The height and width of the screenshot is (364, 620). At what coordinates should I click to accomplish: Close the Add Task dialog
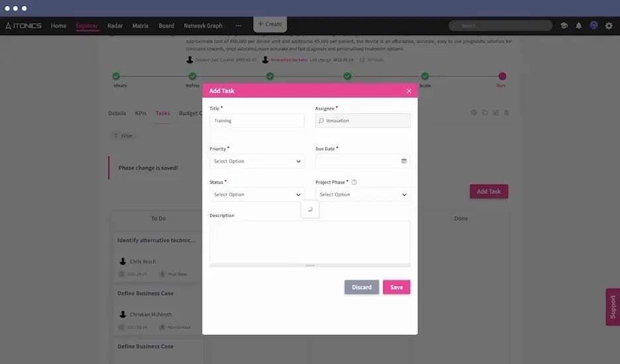[409, 91]
